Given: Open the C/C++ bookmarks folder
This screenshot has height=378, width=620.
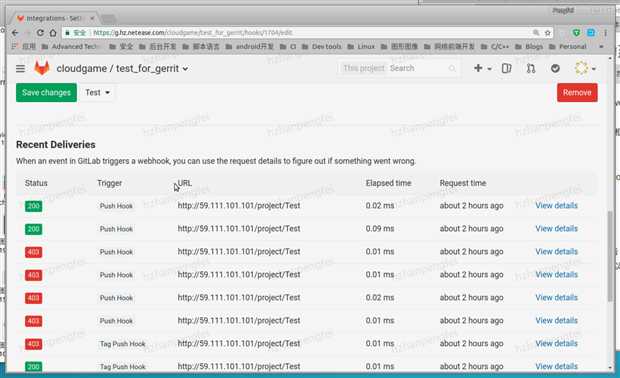Looking at the screenshot, I should (x=495, y=47).
